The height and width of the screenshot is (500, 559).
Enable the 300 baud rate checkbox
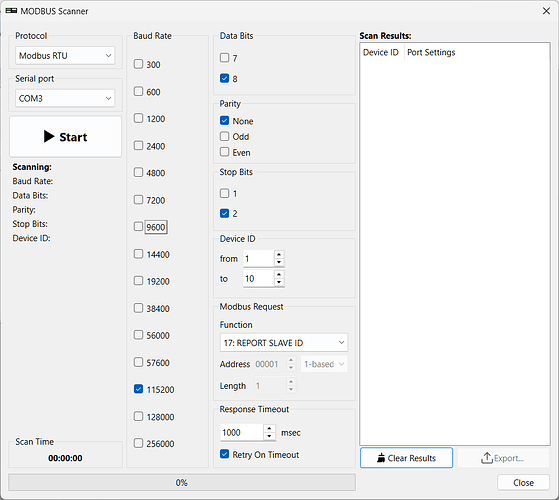pyautogui.click(x=138, y=64)
